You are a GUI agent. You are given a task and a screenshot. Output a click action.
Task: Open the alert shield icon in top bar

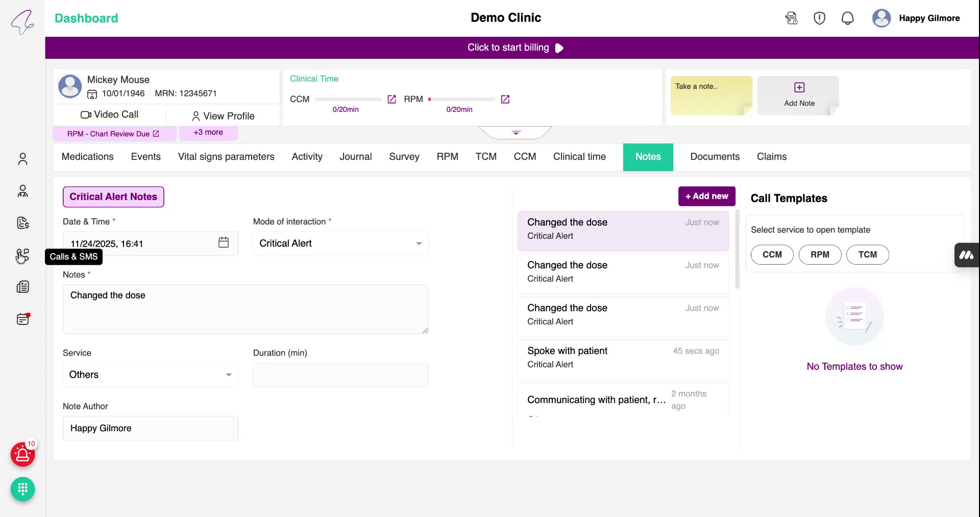coord(819,18)
